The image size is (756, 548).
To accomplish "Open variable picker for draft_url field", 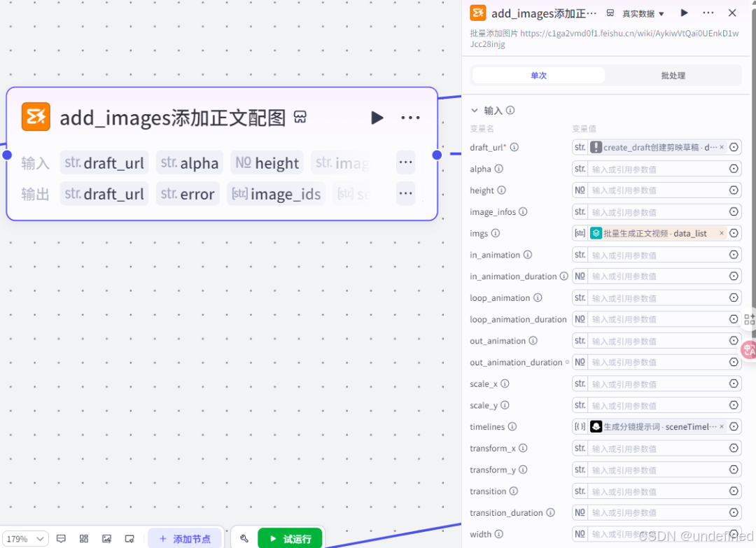I will 734,147.
